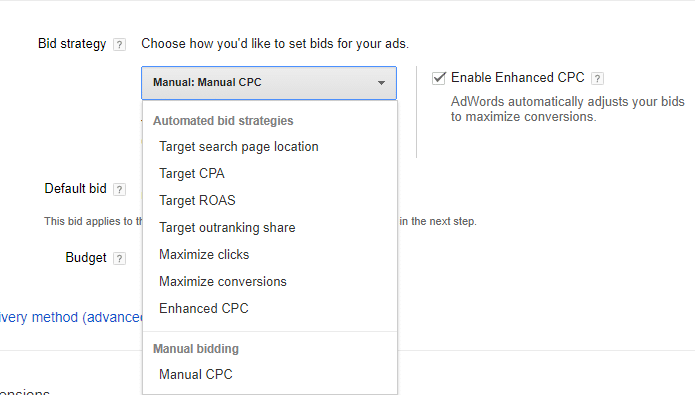Screen dimensions: 695x395
Task: Click the Automated bid strategies header
Action: (223, 121)
